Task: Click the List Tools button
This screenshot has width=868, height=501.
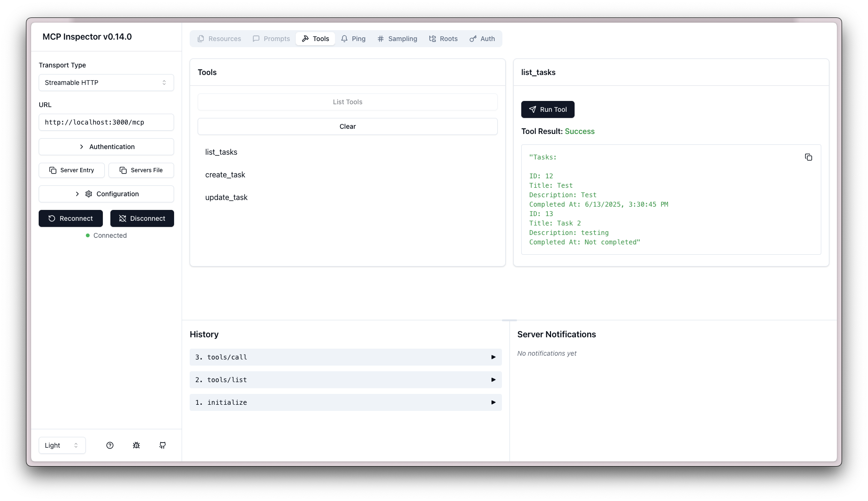Action: 348,102
